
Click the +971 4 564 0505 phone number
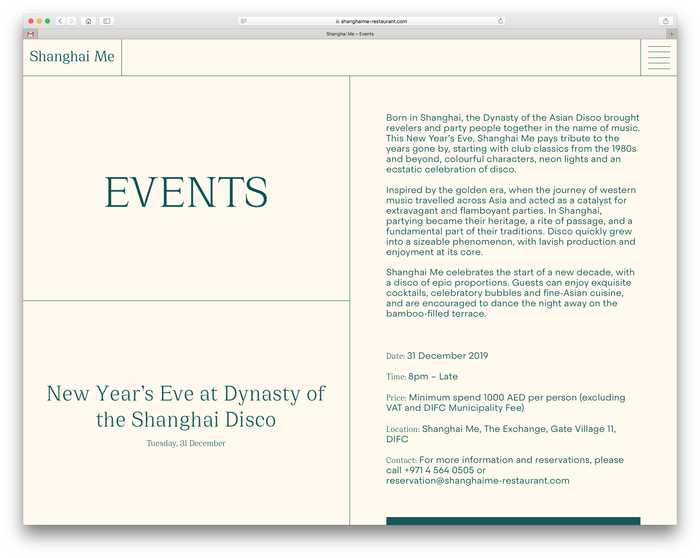pos(439,470)
